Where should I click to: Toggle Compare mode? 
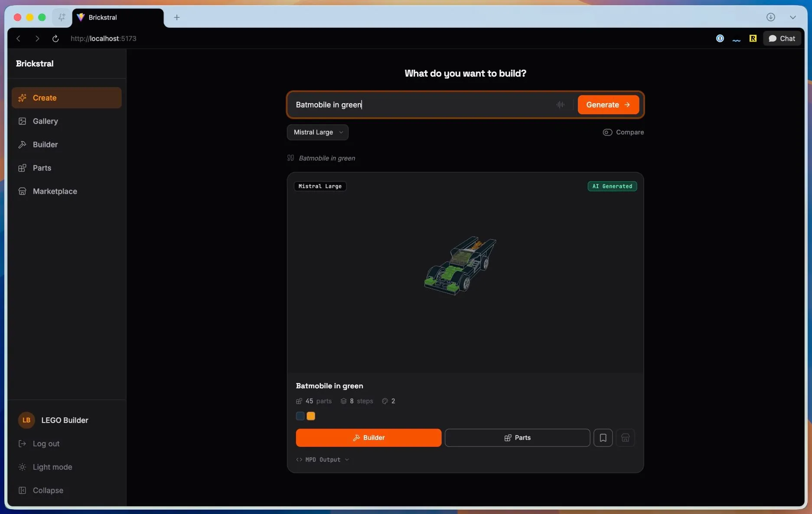point(623,132)
